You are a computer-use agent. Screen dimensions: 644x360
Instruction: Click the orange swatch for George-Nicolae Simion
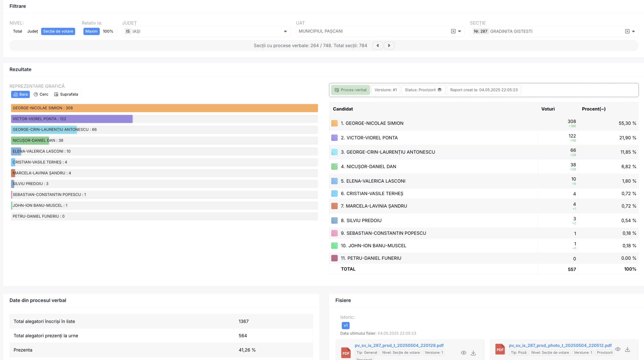(x=334, y=123)
